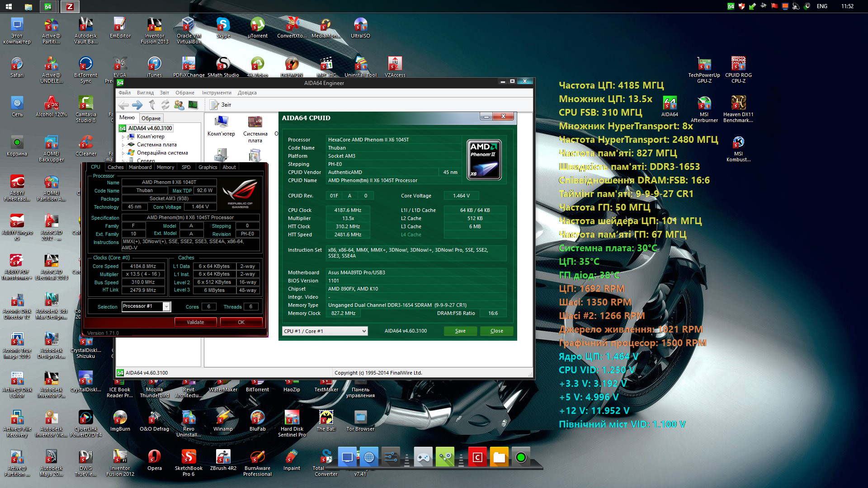Switch to the Обране tab

tap(151, 118)
